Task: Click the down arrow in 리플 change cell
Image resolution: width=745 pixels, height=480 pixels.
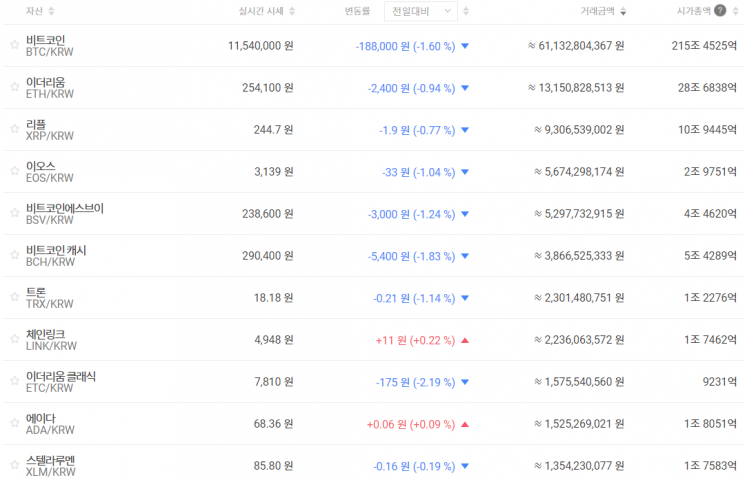Action: point(465,130)
